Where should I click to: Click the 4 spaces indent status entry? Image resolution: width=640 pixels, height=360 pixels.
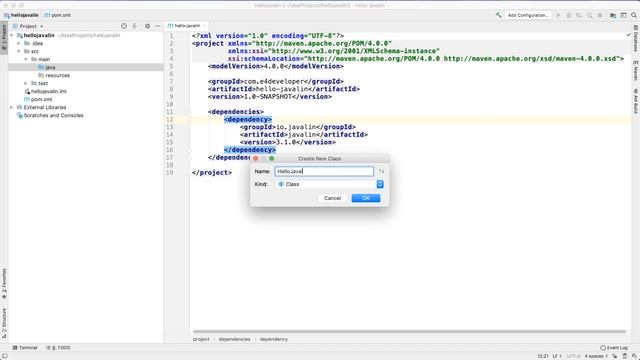(596, 356)
